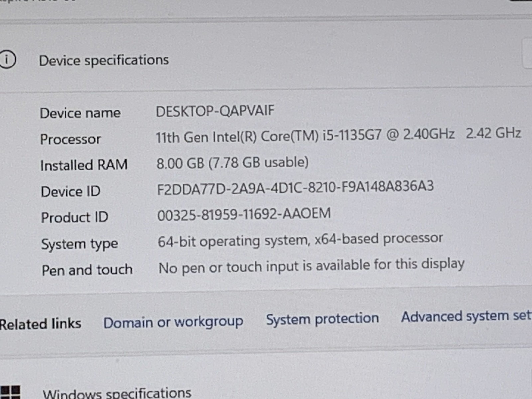Click the Product ID label
The width and height of the screenshot is (532, 399).
[x=74, y=217]
